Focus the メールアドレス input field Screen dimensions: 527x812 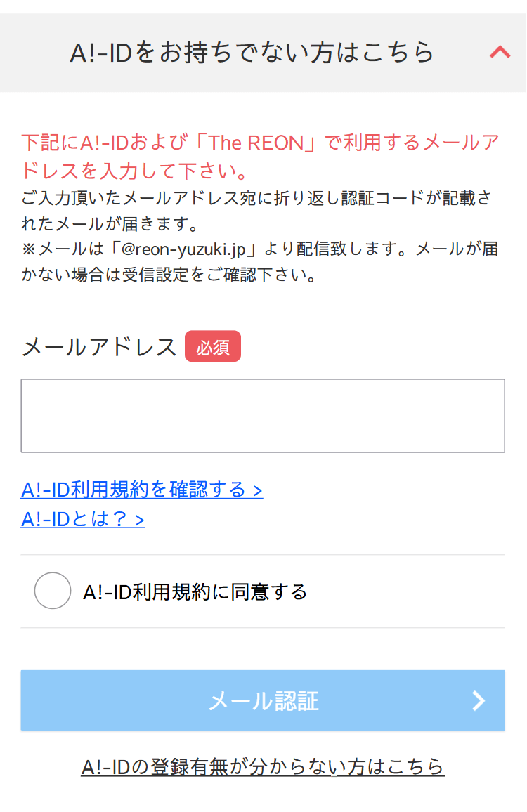pos(263,415)
